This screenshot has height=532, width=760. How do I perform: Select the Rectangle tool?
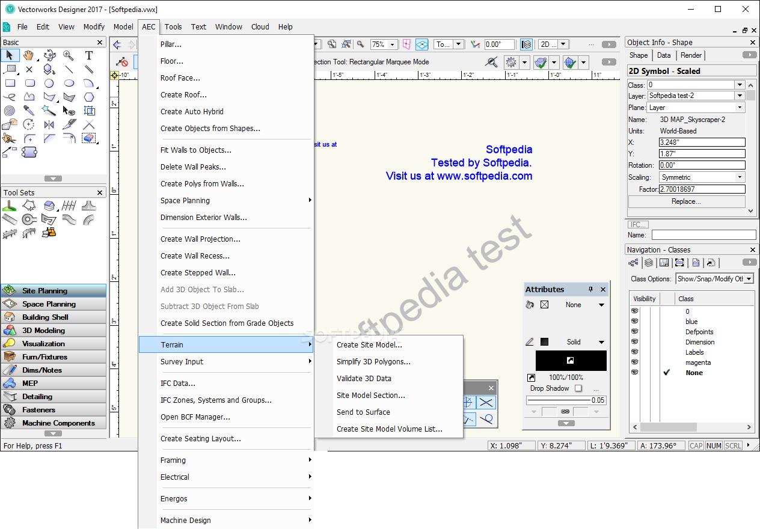click(x=10, y=83)
